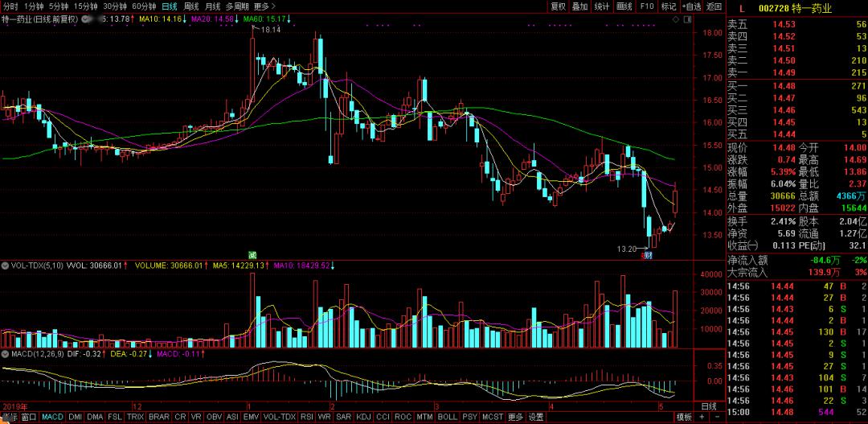Expand the top 更多 periods menu
868x424 pixels.
264,6
